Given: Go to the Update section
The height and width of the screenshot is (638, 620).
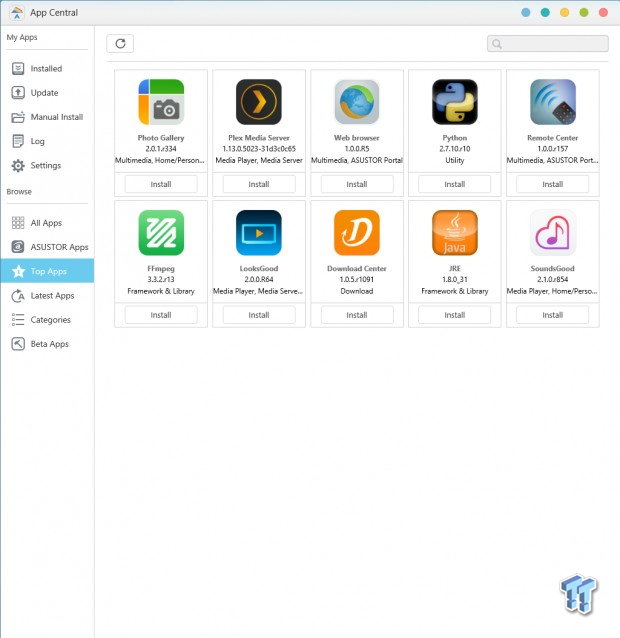Looking at the screenshot, I should (x=47, y=93).
